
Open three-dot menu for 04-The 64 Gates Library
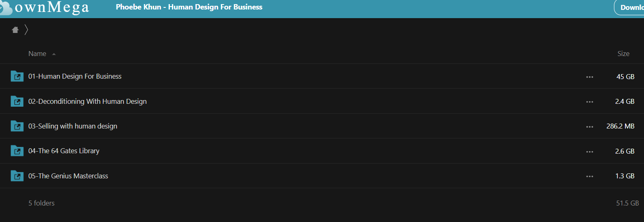coord(590,152)
